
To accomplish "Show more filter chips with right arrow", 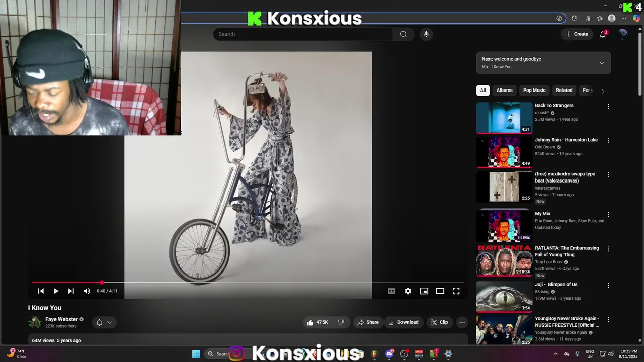I will (603, 90).
